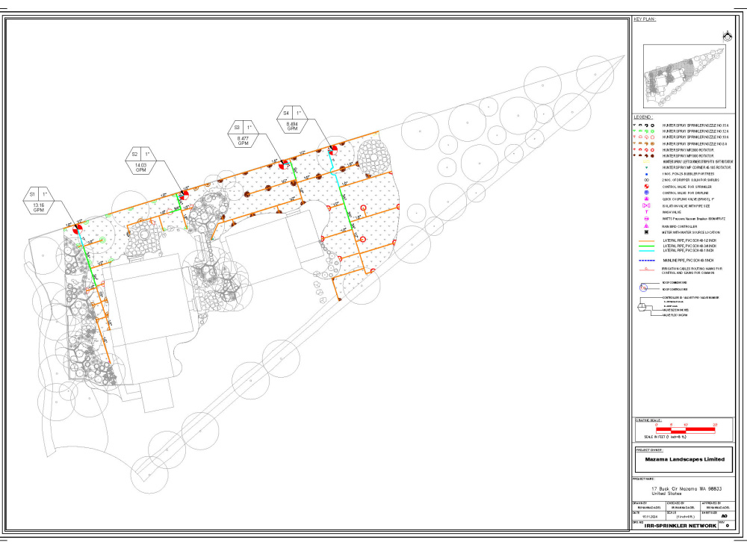
Task: Click the LEGEND heading
Action: click(x=643, y=116)
